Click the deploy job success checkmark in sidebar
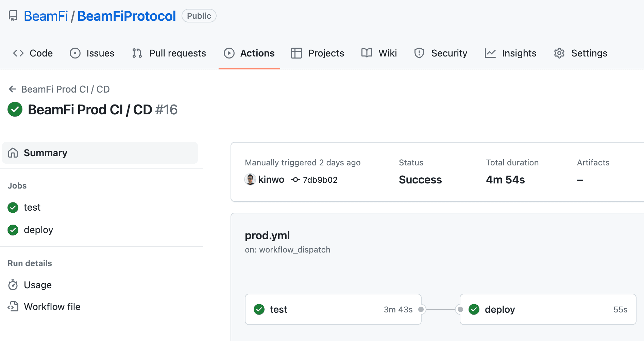 [x=13, y=230]
